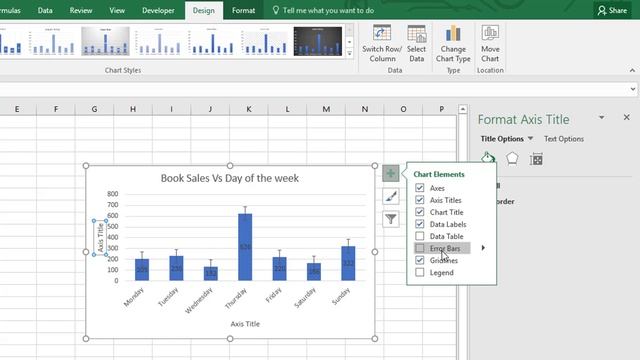
Task: Click the Switch Row/Column icon
Action: pos(382,33)
